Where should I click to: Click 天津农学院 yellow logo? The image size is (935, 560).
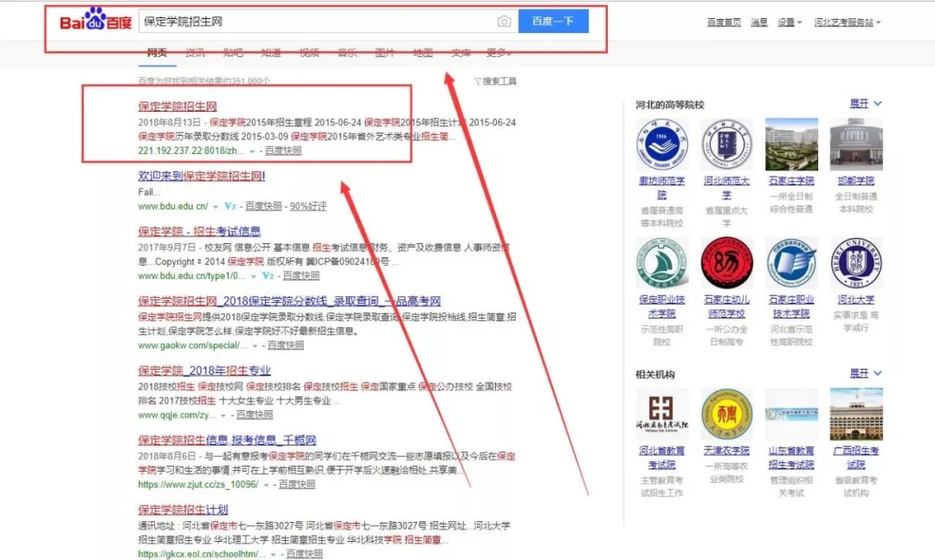point(726,414)
